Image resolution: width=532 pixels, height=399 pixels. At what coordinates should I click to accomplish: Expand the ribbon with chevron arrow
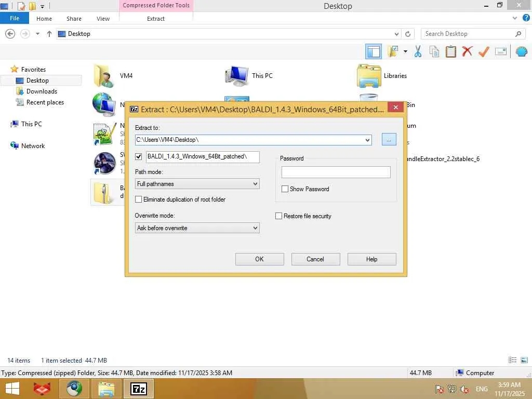pyautogui.click(x=515, y=18)
